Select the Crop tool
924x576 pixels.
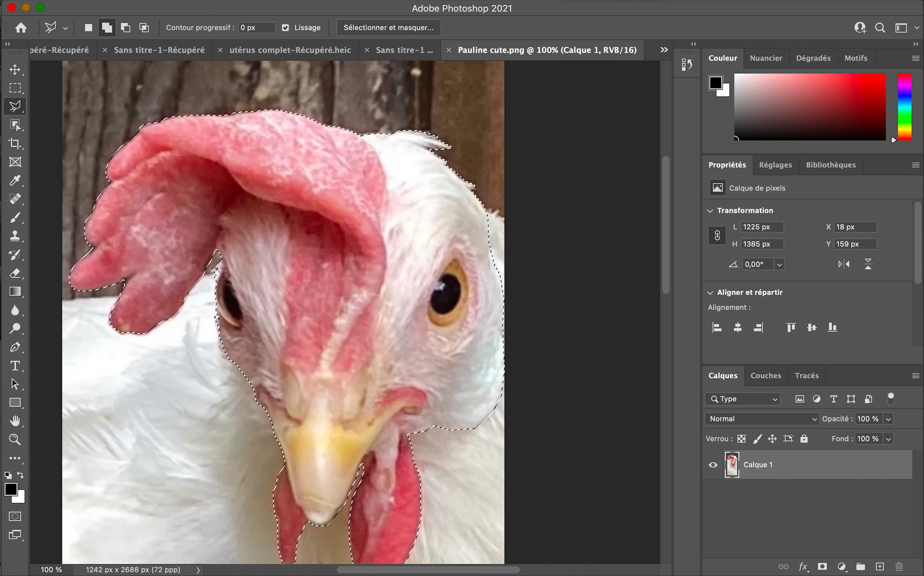point(15,143)
